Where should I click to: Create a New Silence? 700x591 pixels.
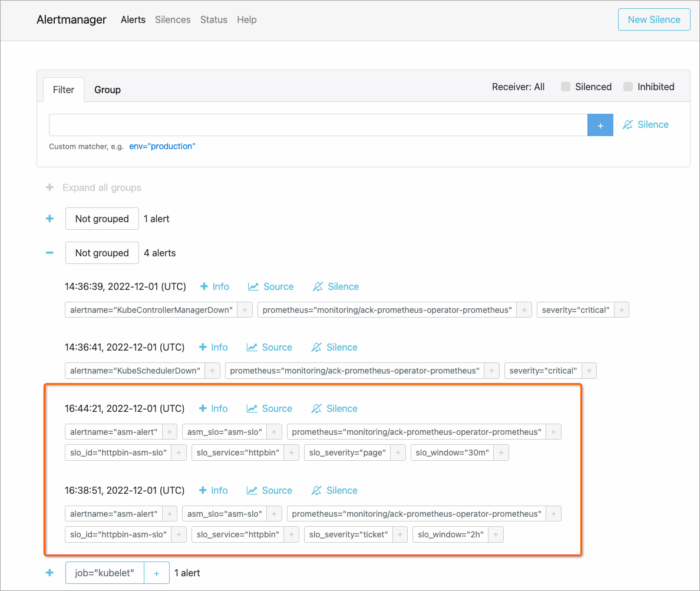[654, 19]
